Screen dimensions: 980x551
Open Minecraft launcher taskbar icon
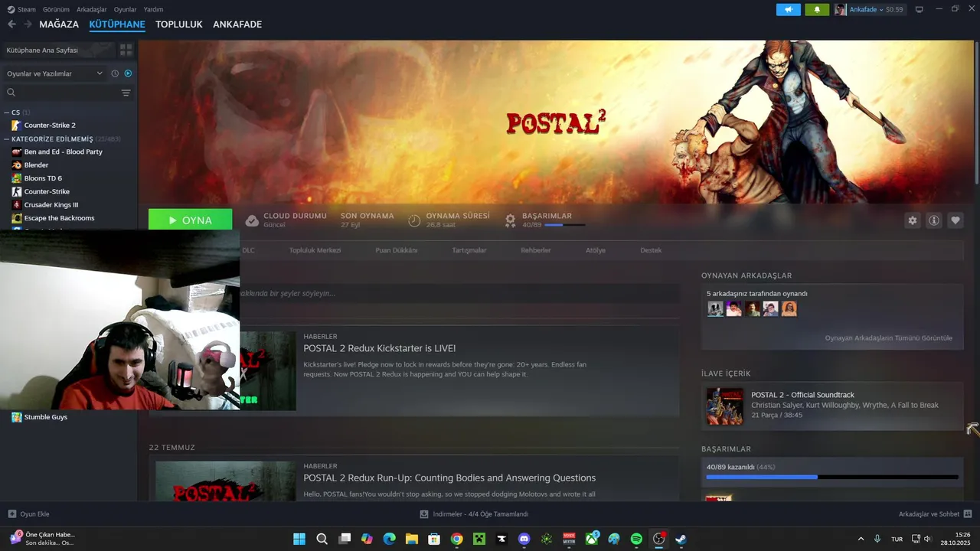pos(479,539)
